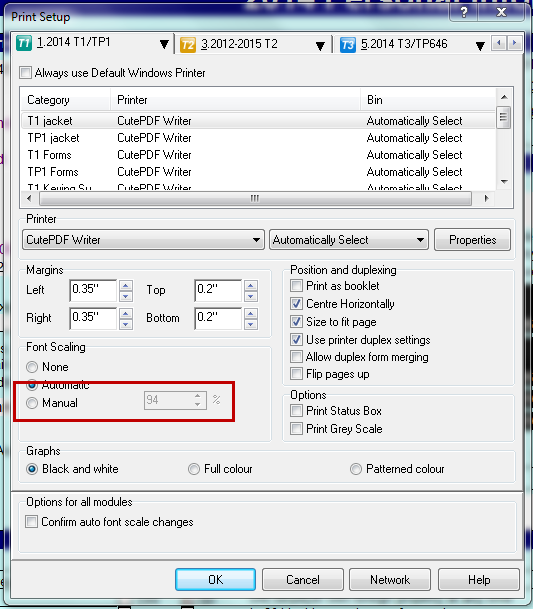Enable Always use Default Windows Printer

pyautogui.click(x=26, y=73)
